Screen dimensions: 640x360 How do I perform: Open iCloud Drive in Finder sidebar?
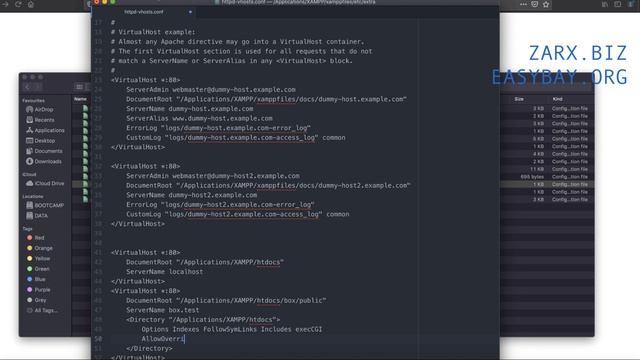45,183
